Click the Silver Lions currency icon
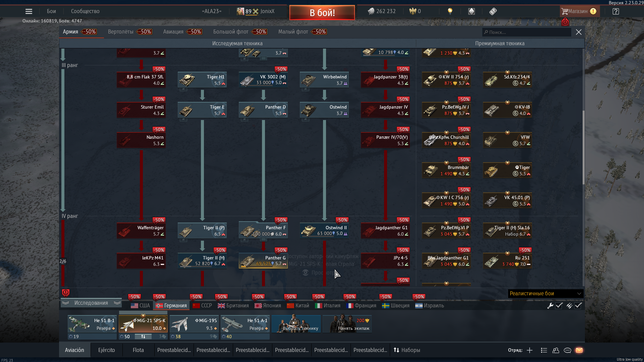This screenshot has width=644, height=362. [x=371, y=11]
